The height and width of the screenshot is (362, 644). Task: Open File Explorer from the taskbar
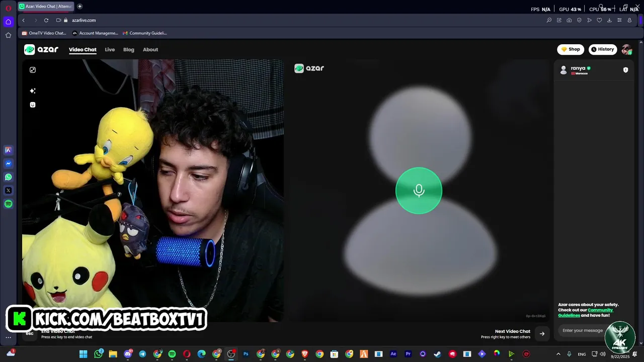tap(113, 354)
